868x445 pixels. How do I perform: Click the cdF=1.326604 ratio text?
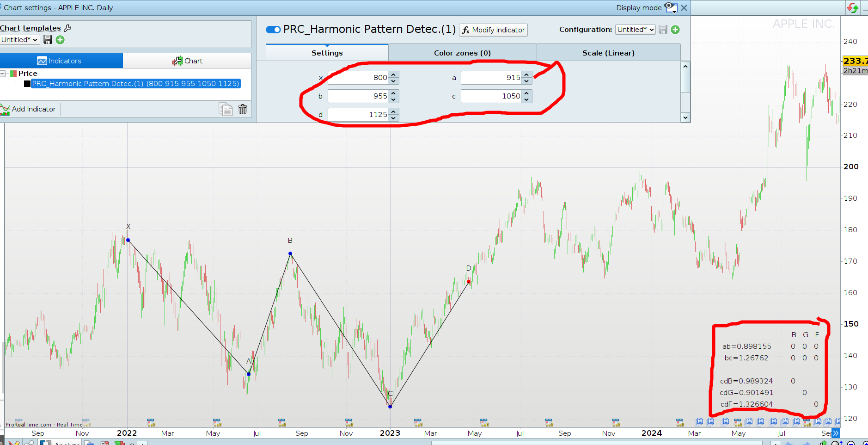[x=746, y=404]
